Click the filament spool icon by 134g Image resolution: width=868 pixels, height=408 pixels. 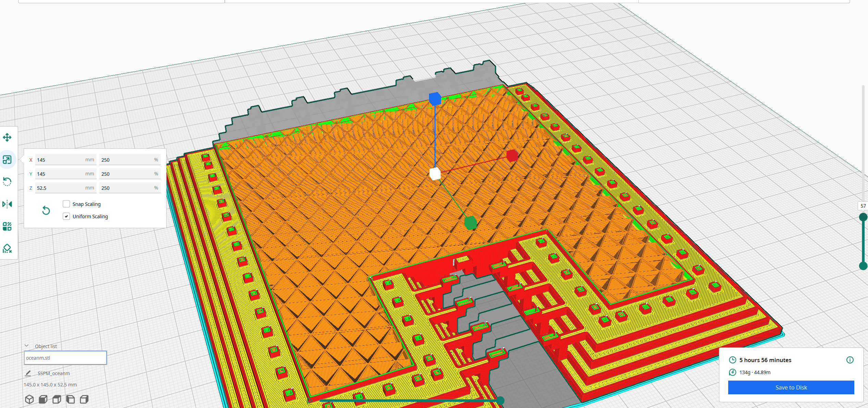[733, 372]
